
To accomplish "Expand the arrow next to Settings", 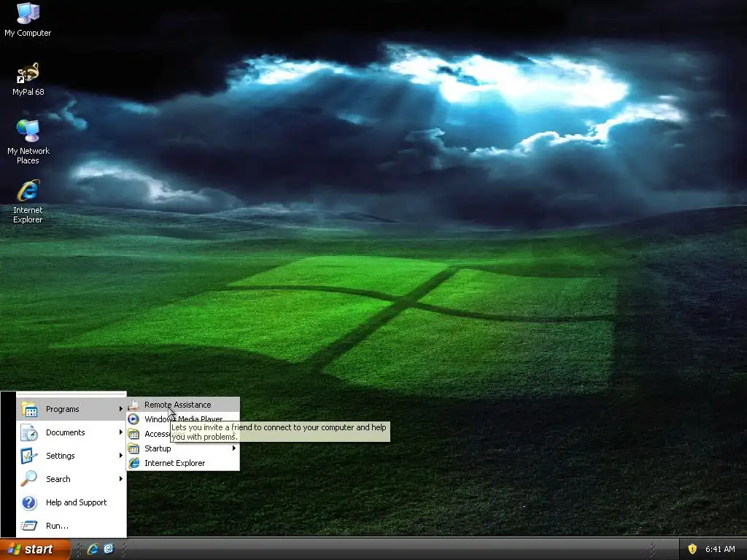I will [121, 456].
